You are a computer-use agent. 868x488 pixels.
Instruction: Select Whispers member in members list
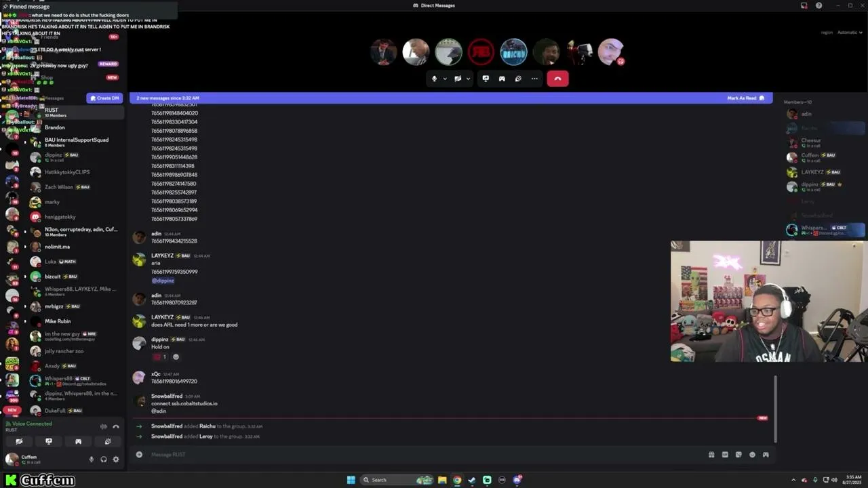pyautogui.click(x=825, y=230)
